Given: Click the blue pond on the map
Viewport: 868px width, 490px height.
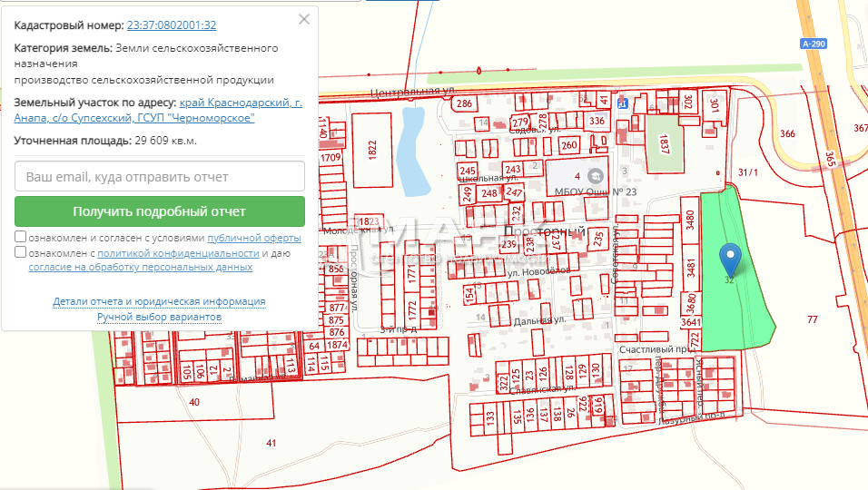Looking at the screenshot, I should point(412,154).
